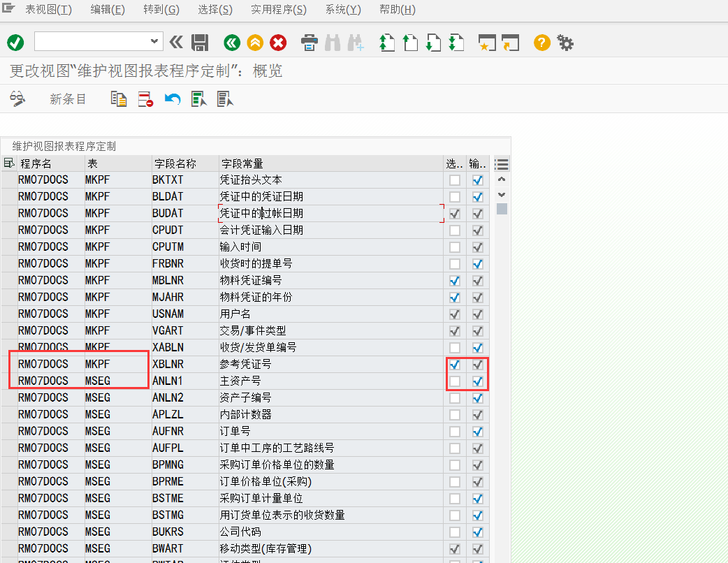Save the current view changes

(x=200, y=43)
